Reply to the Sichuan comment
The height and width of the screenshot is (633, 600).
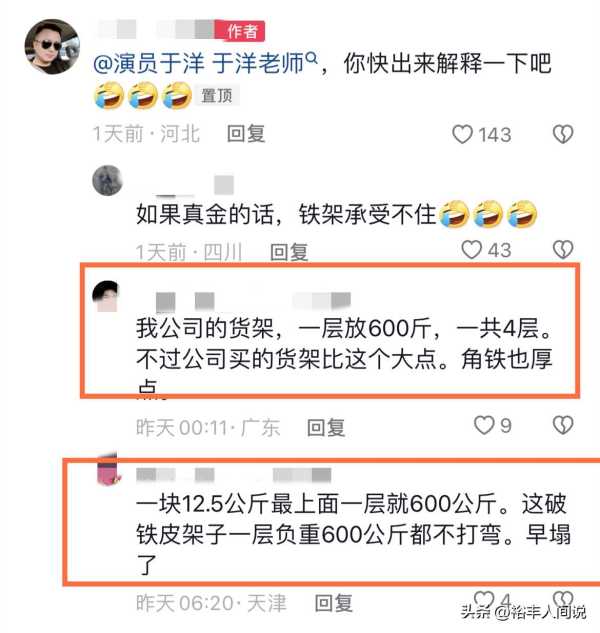[x=289, y=252]
